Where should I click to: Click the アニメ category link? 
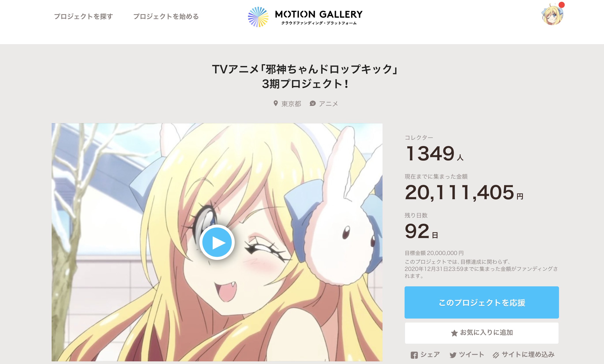click(x=328, y=104)
